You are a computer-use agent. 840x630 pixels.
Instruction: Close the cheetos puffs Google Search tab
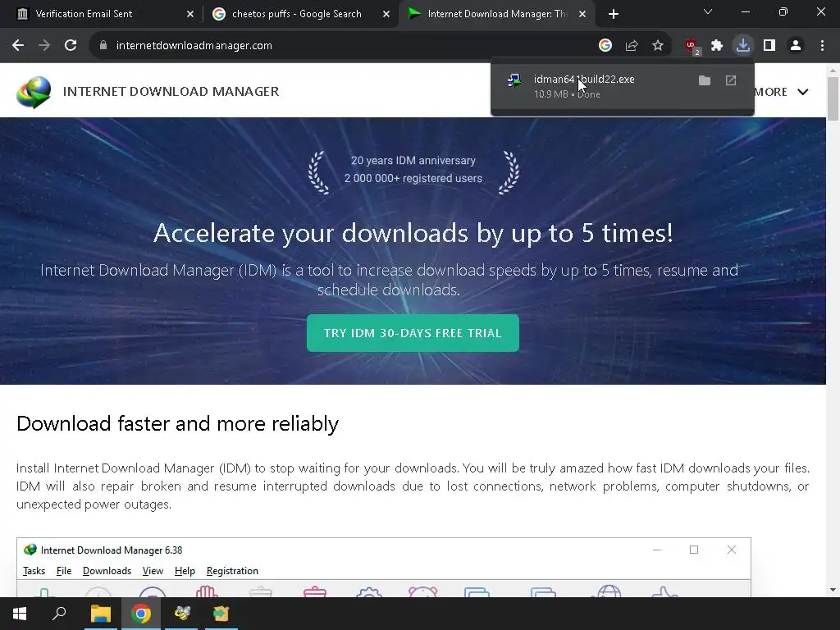(386, 14)
